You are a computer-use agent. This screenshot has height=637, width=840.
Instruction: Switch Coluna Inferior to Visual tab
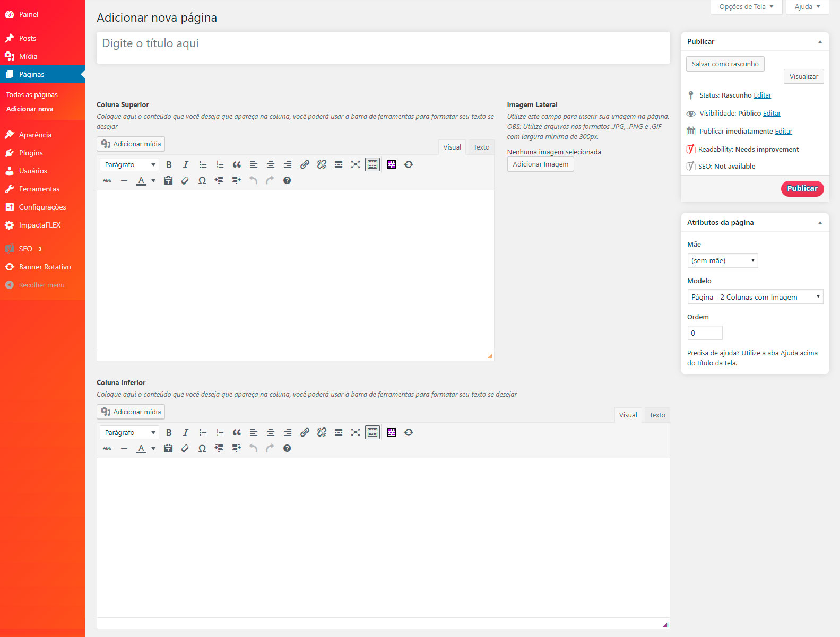628,415
